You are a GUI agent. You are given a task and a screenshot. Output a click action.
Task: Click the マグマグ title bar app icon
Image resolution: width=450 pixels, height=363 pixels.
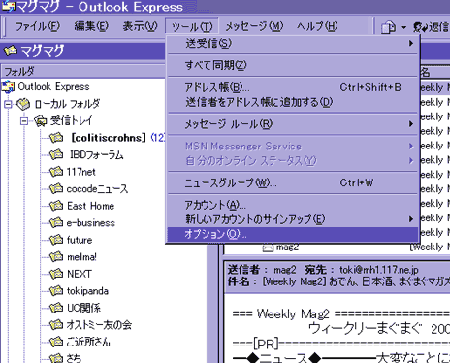click(x=8, y=6)
